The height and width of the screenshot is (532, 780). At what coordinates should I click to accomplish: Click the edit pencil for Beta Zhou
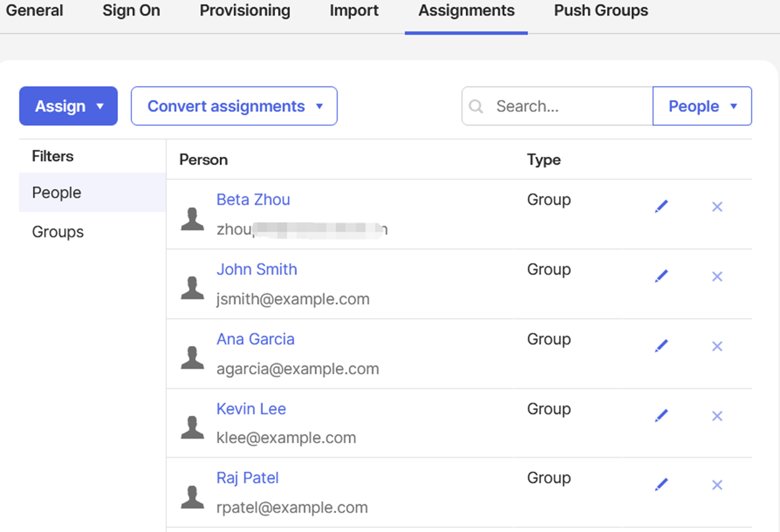661,206
